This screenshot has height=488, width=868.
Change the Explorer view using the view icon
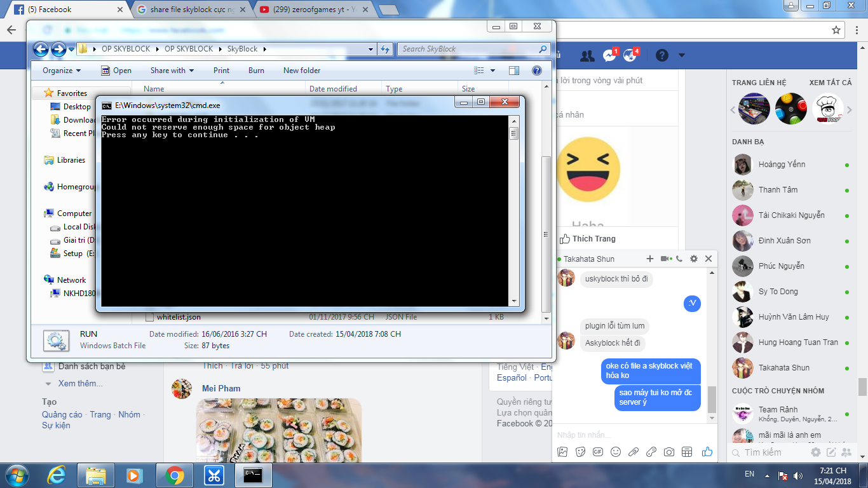pyautogui.click(x=480, y=71)
